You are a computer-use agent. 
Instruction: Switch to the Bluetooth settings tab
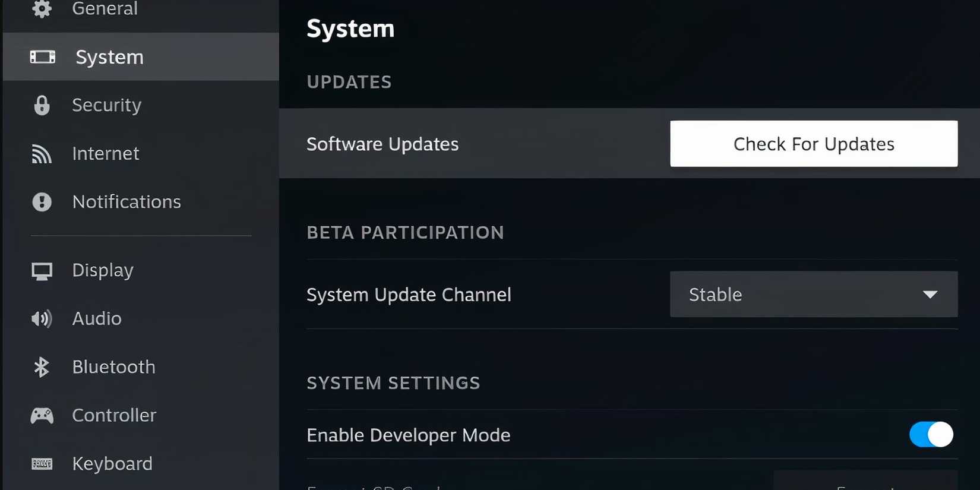[141, 367]
